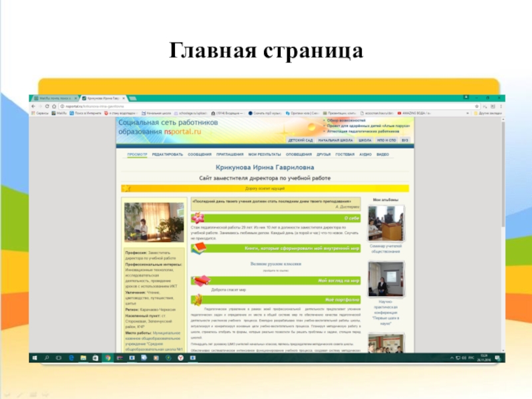Click the flower icon beside О себе
The image size is (532, 399).
click(x=198, y=217)
